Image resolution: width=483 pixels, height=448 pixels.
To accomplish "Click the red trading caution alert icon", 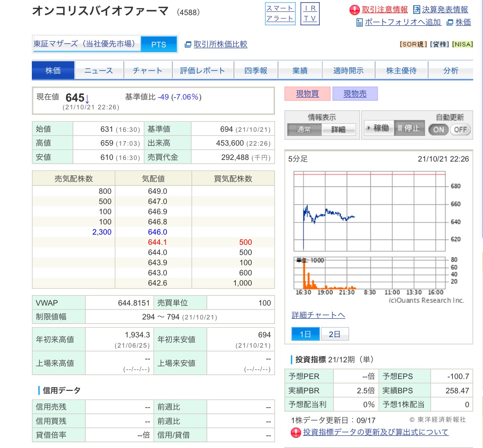I will pos(354,10).
